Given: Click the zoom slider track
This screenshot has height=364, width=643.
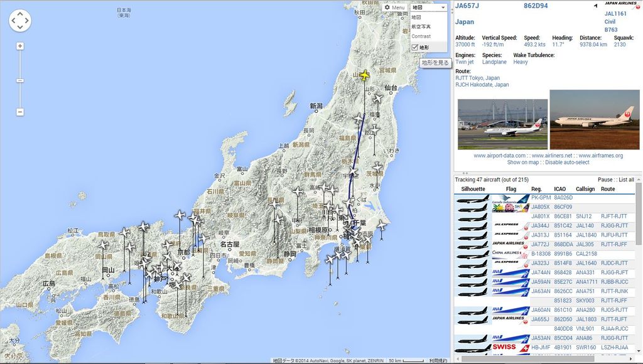Looking at the screenshot, I should coord(19,79).
